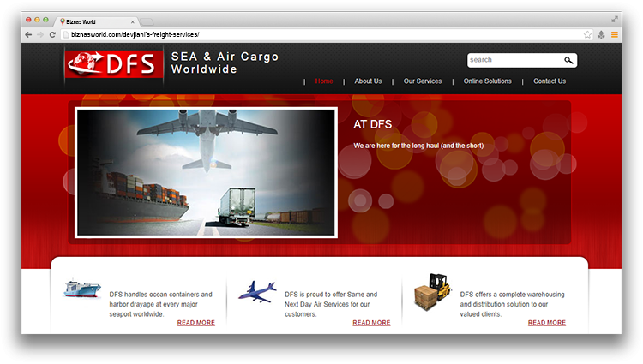Image resolution: width=643 pixels, height=364 pixels.
Task: Go to the About Us page
Action: coord(368,81)
